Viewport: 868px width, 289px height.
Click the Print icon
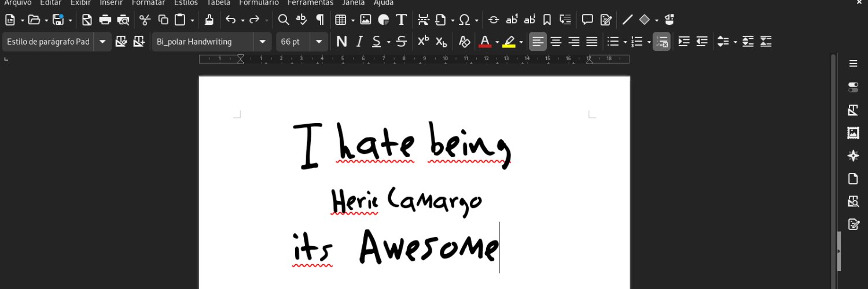(x=105, y=20)
